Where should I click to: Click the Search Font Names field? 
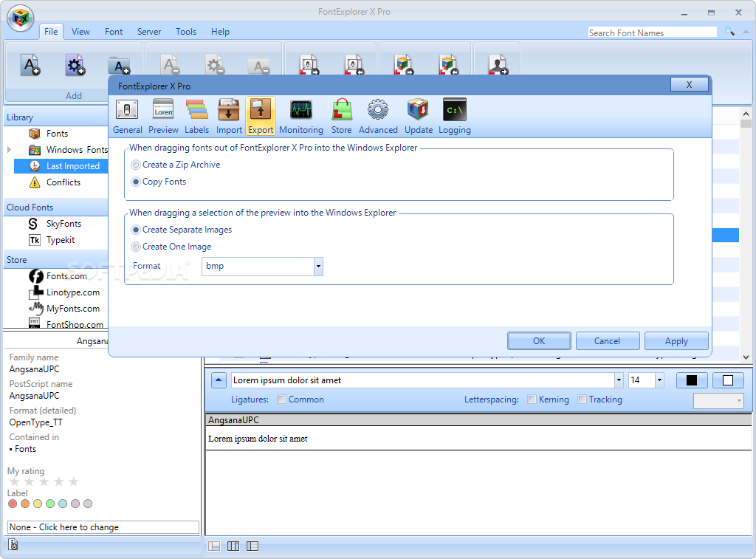653,32
